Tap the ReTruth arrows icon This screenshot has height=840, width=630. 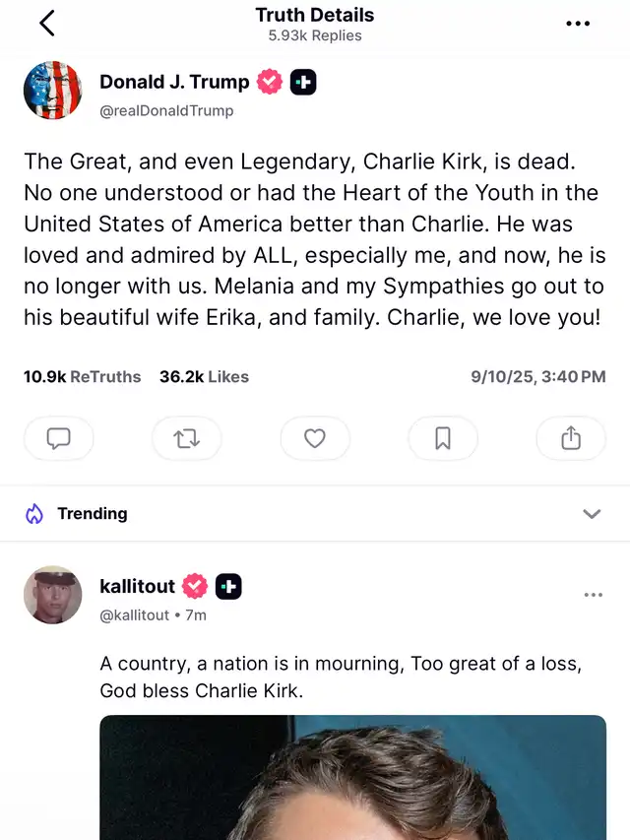(187, 439)
